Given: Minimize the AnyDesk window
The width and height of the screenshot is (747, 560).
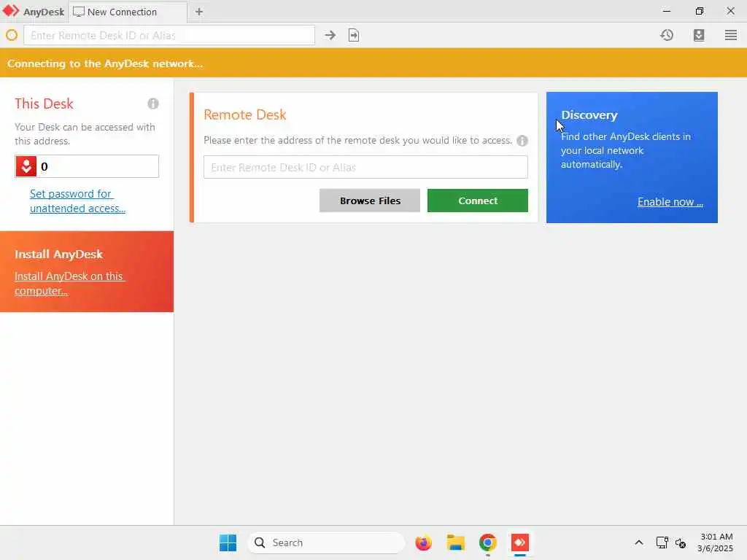Looking at the screenshot, I should click(667, 11).
